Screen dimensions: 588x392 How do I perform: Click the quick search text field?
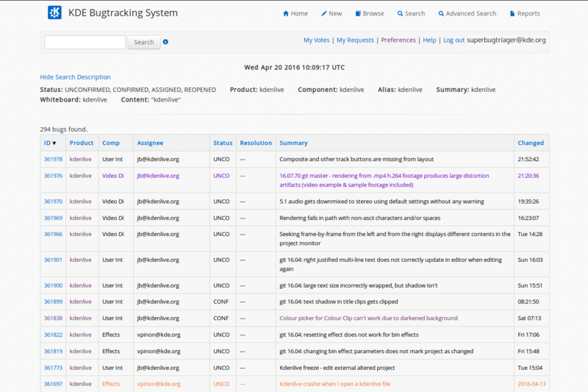pos(85,42)
